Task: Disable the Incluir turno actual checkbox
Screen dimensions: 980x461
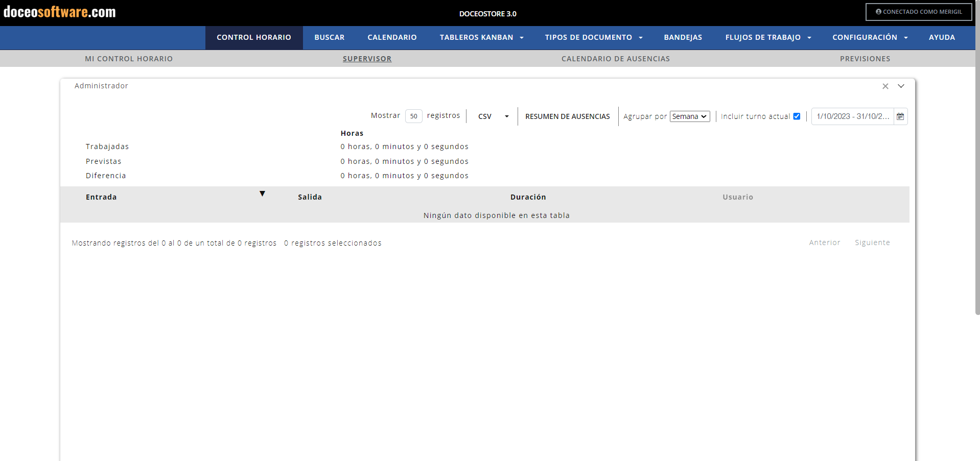Action: click(797, 116)
